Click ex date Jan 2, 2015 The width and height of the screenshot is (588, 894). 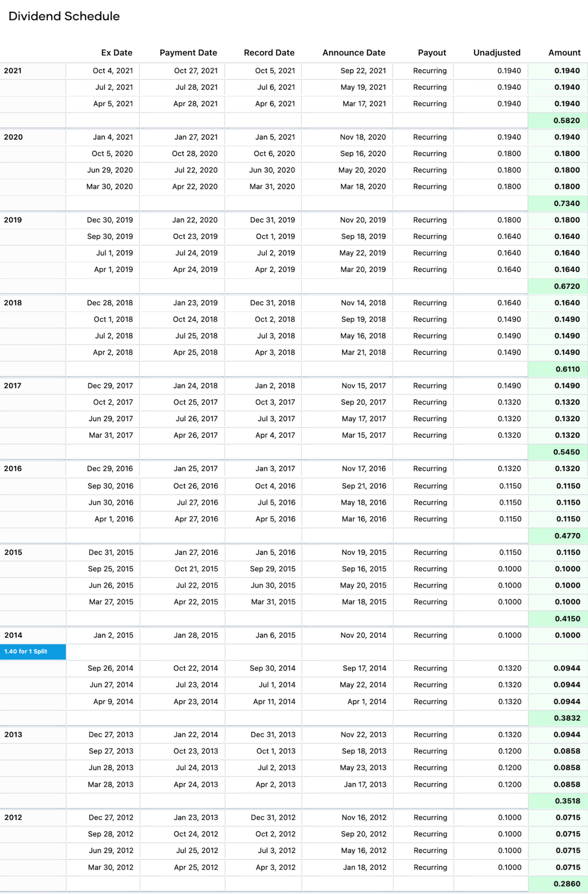113,635
